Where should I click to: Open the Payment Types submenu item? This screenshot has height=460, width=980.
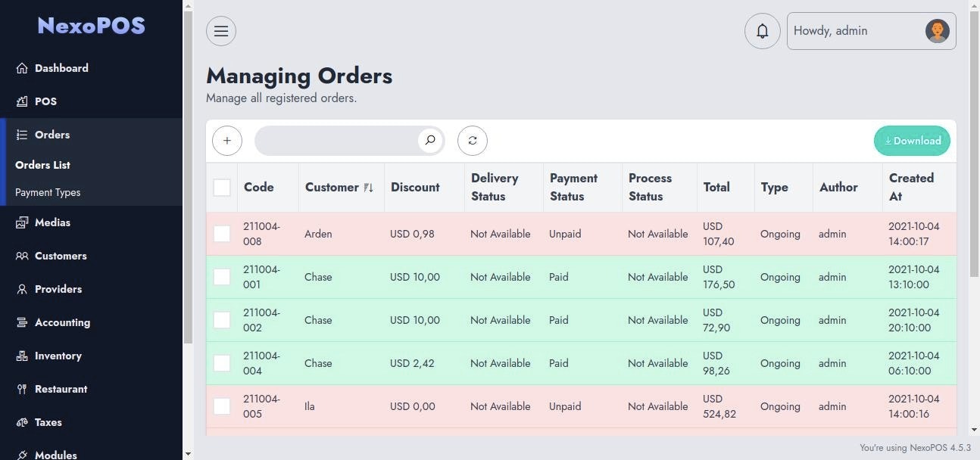pyautogui.click(x=48, y=192)
